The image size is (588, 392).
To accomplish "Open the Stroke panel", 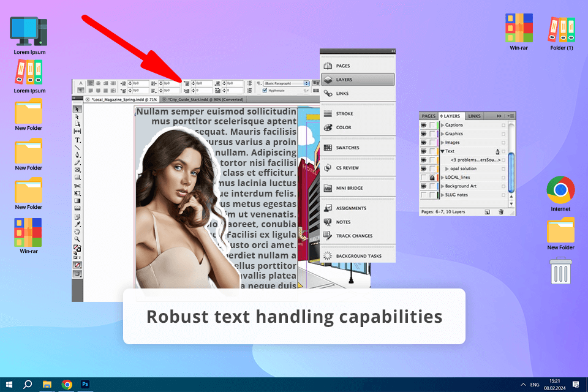I will coord(357,114).
